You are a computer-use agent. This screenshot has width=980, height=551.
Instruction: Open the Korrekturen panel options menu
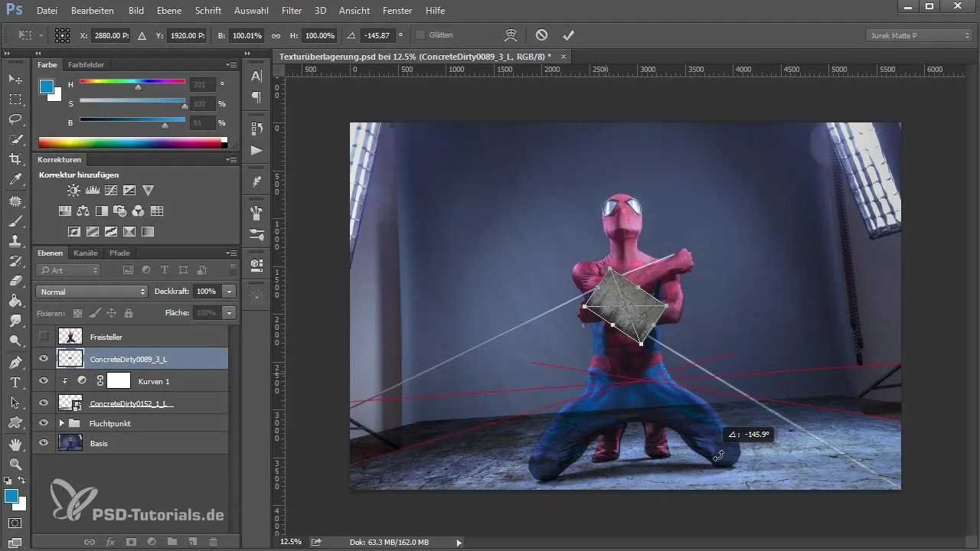tap(230, 160)
